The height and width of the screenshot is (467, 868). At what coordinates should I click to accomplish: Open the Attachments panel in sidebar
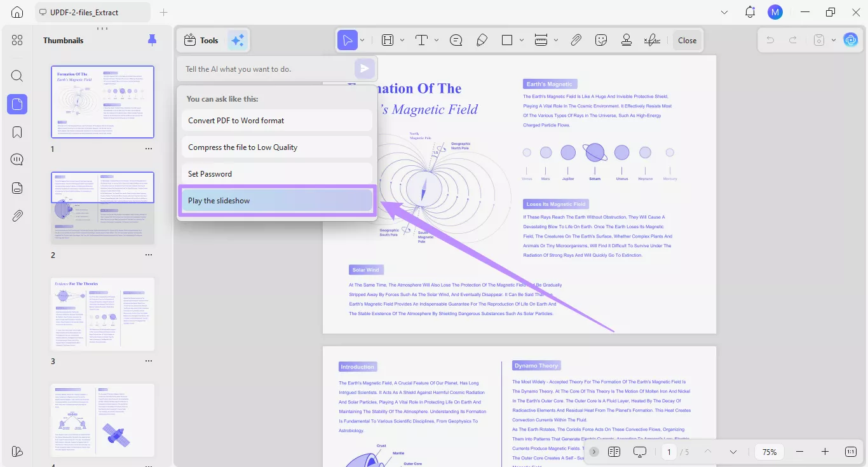tap(17, 215)
